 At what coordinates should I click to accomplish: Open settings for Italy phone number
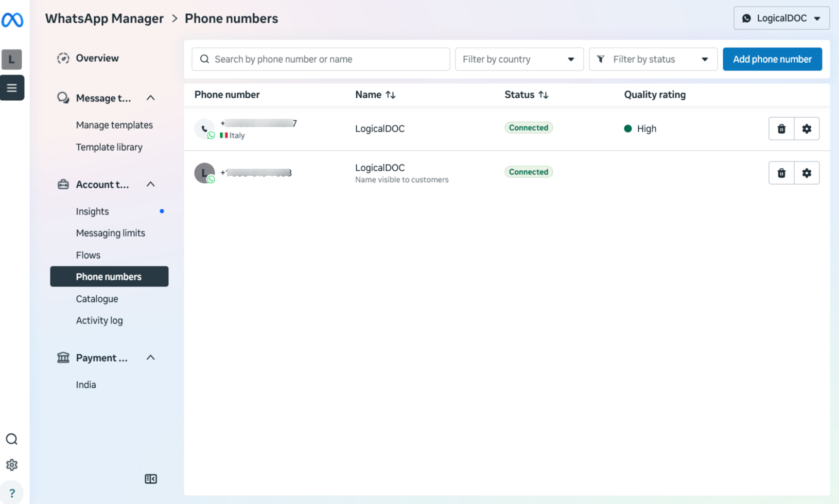807,129
